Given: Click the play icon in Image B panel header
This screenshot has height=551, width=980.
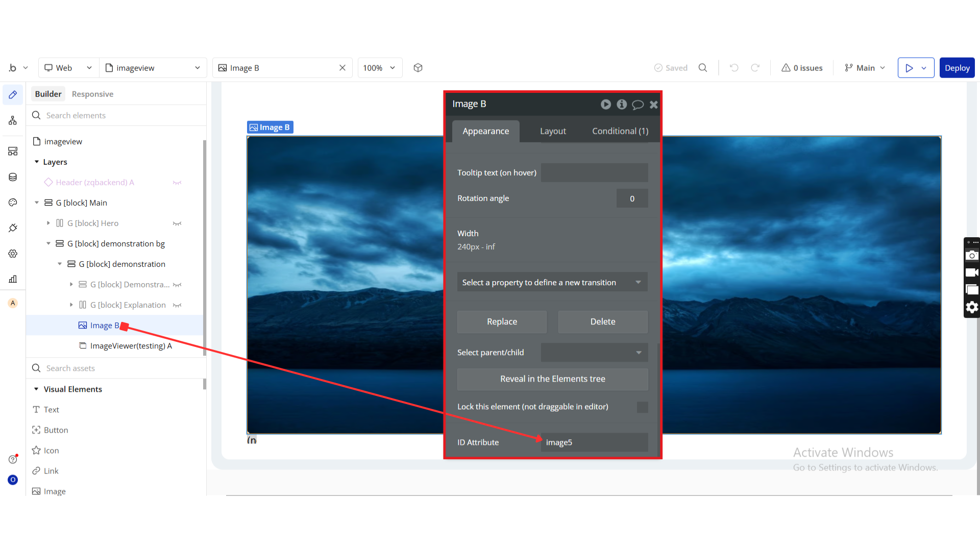Looking at the screenshot, I should click(606, 104).
